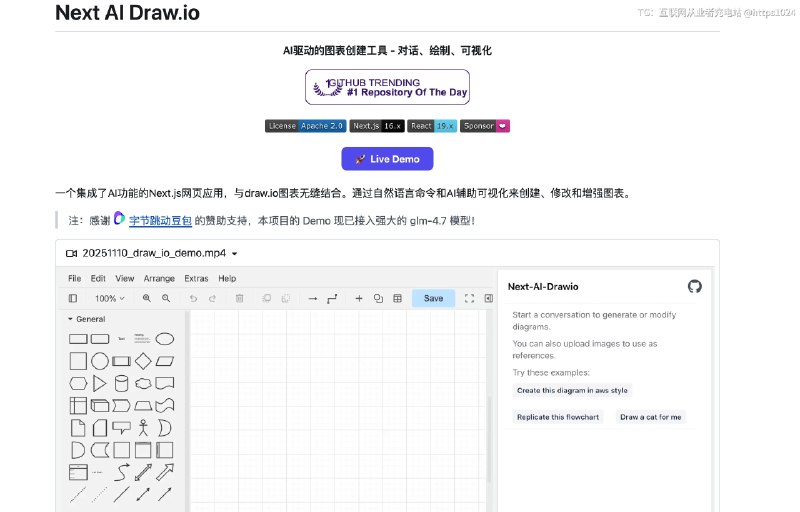This screenshot has height=512, width=800.
Task: Toggle fullscreen mode icon
Action: [x=469, y=298]
